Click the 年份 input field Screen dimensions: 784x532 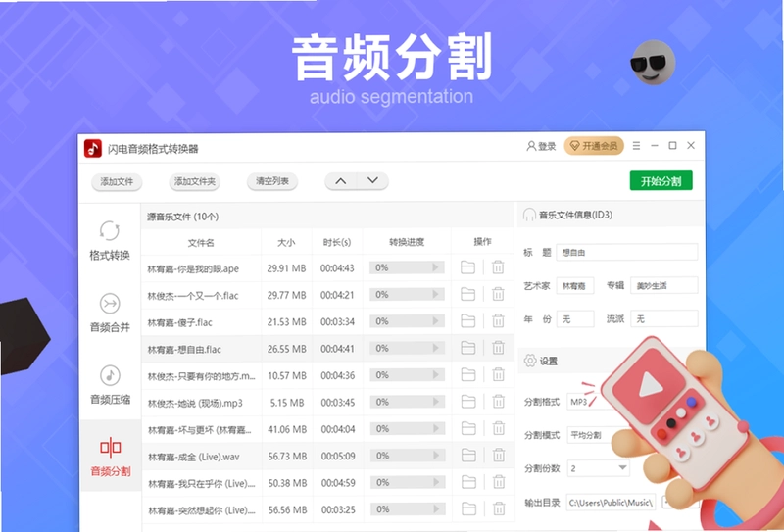pos(575,319)
